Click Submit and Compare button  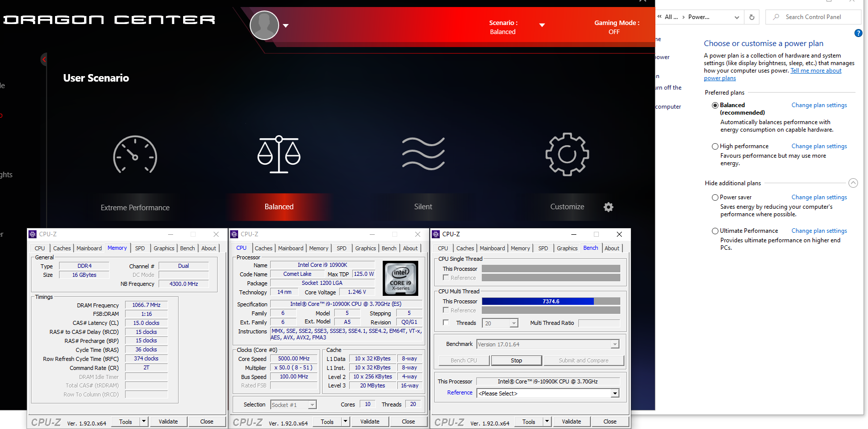pyautogui.click(x=583, y=360)
